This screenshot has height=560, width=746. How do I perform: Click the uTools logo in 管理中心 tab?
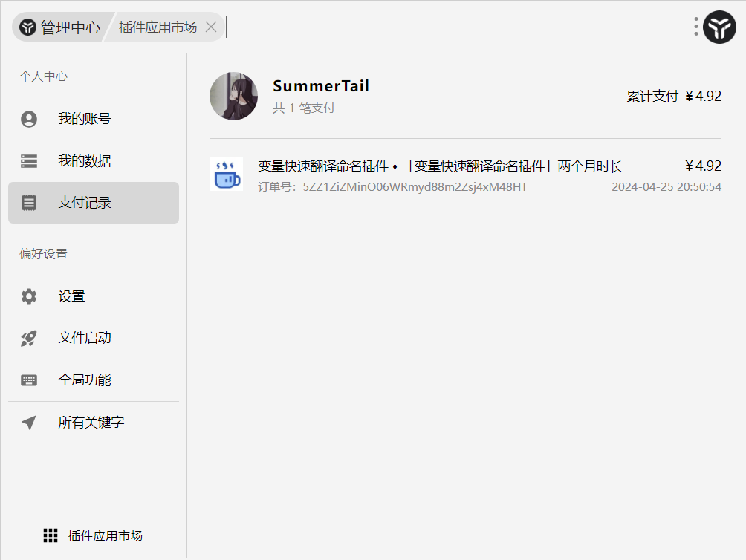pos(28,27)
